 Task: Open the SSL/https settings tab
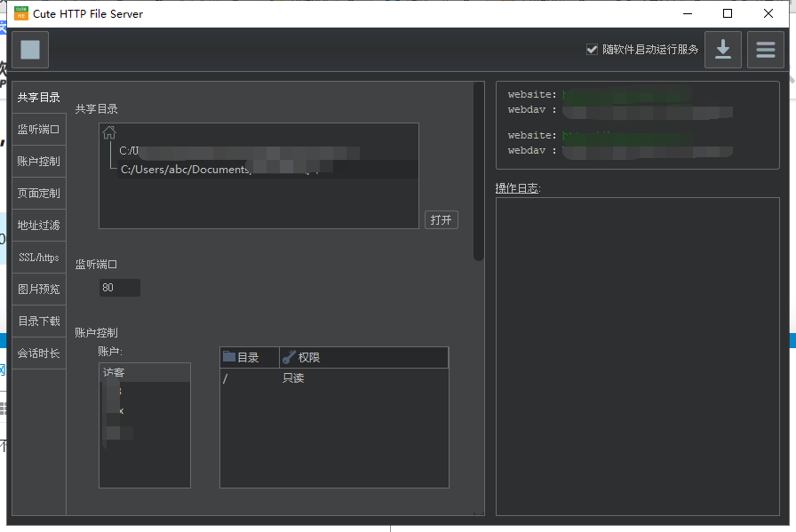pyautogui.click(x=39, y=258)
